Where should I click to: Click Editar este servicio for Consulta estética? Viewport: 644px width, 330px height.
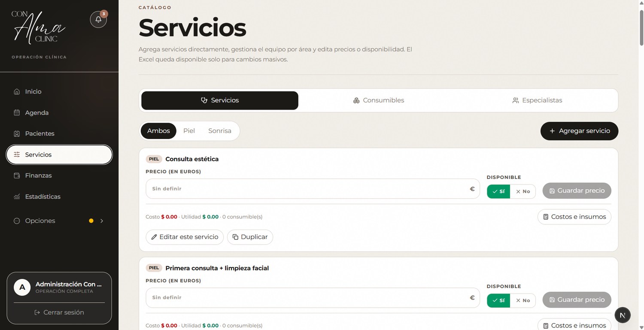click(185, 237)
